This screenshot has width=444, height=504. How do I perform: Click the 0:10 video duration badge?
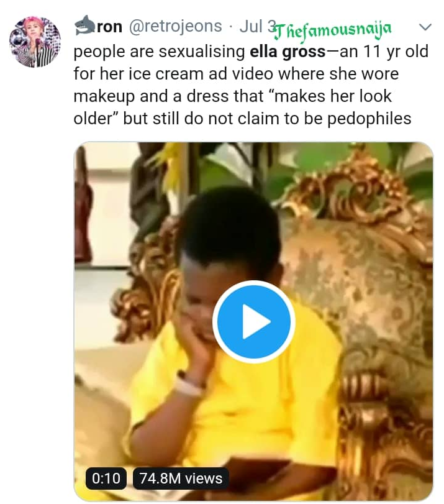[106, 478]
